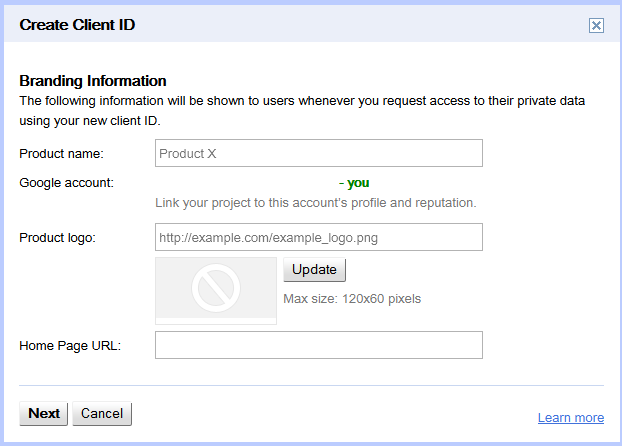This screenshot has width=622, height=446.
Task: Click the "Product logo:" label
Action: pos(58,238)
